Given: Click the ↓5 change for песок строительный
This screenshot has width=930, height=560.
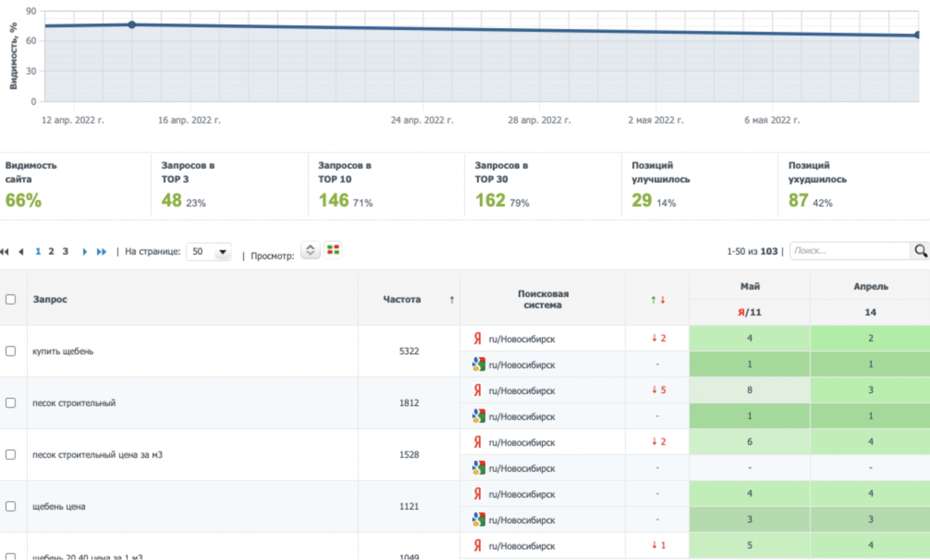Looking at the screenshot, I should click(659, 390).
